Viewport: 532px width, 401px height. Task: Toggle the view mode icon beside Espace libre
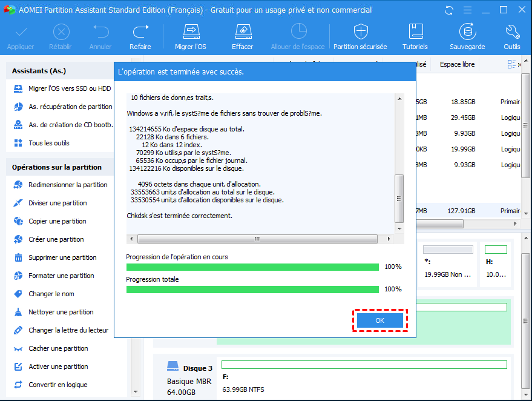click(x=511, y=64)
